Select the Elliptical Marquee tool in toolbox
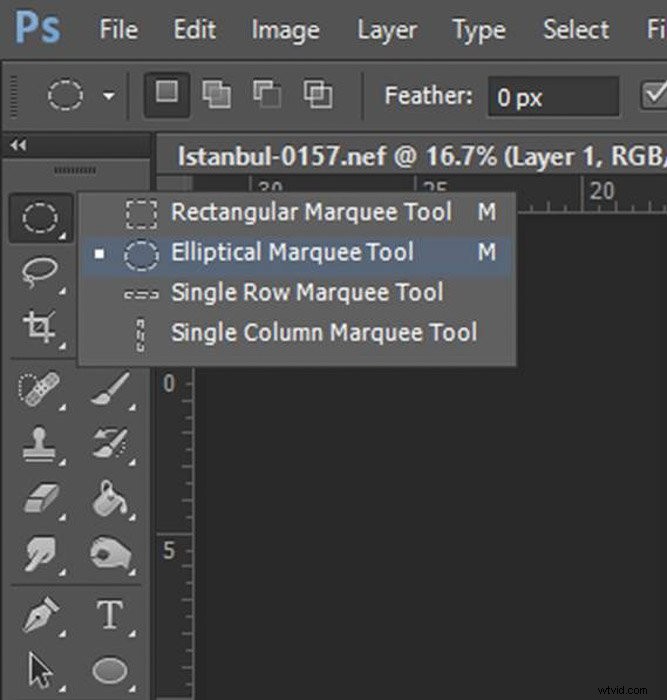The width and height of the screenshot is (667, 700). tap(40, 218)
